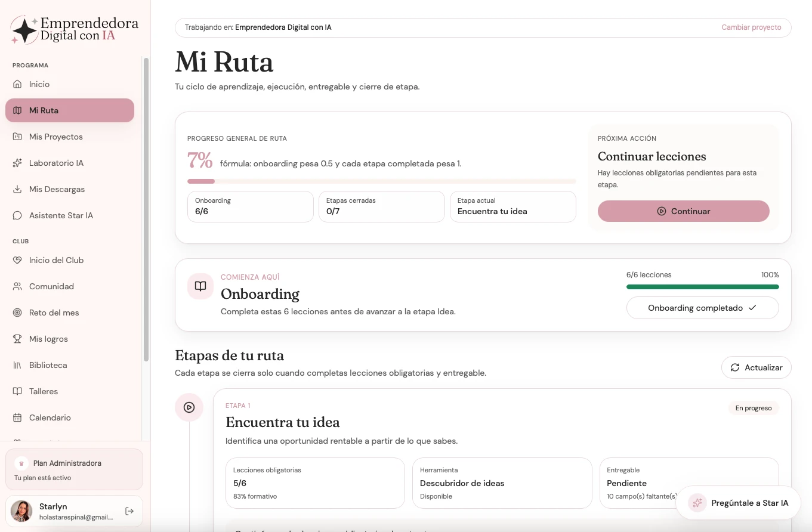The width and height of the screenshot is (812, 532).
Task: Click the general route progress bar
Action: (382, 181)
